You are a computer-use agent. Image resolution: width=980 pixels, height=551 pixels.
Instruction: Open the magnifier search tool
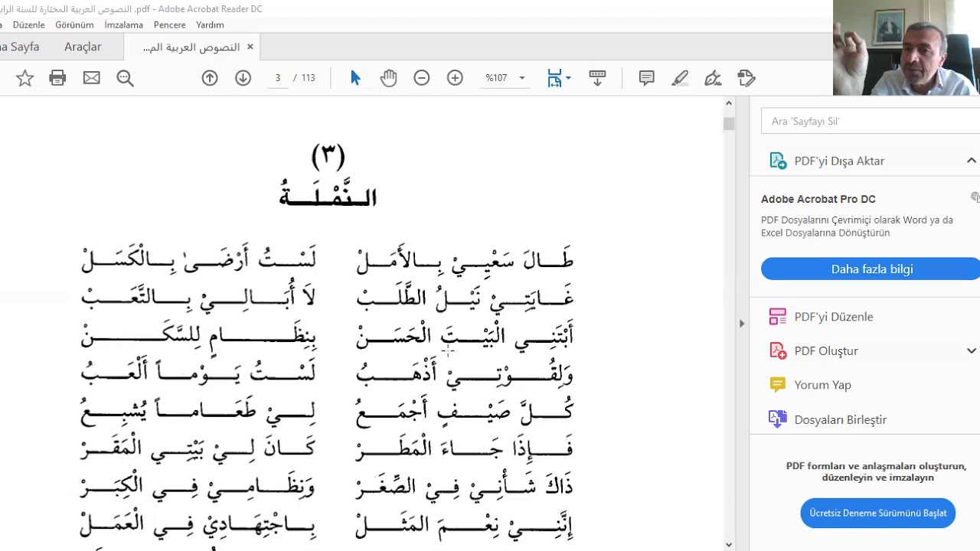126,78
